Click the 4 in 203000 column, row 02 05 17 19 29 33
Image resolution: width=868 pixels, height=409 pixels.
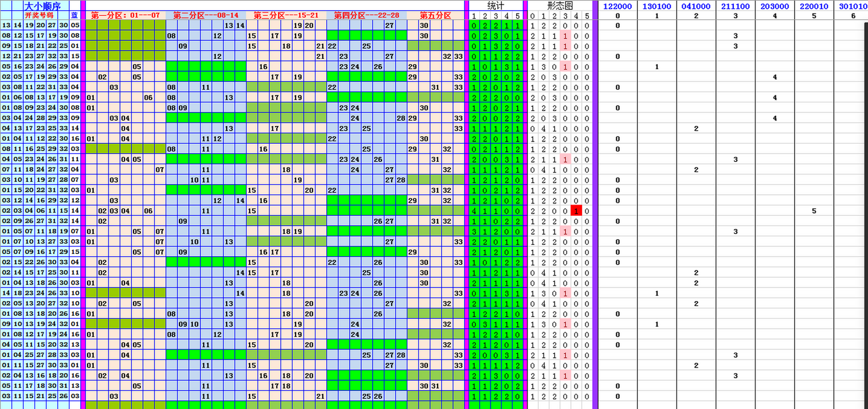coord(774,77)
